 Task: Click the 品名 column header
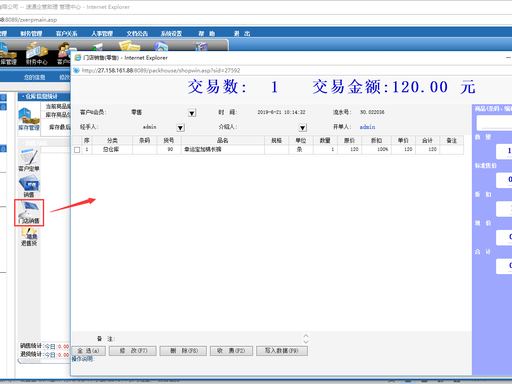click(223, 140)
